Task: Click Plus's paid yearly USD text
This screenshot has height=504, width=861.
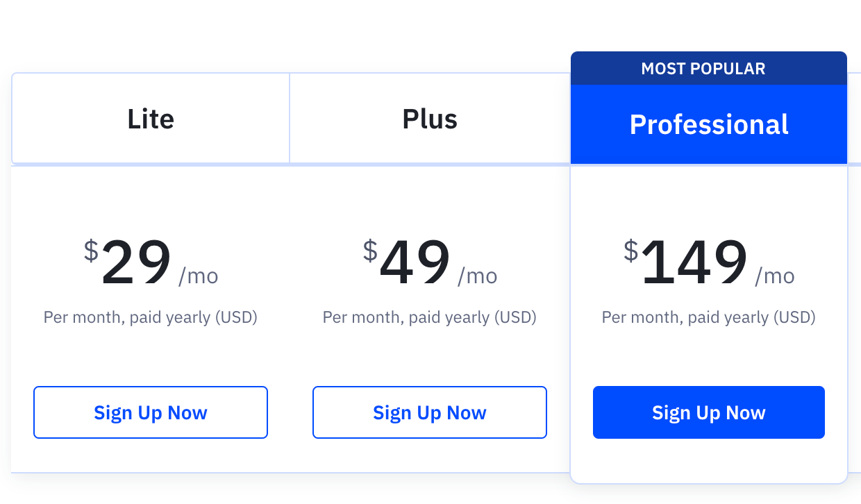Action: (429, 317)
